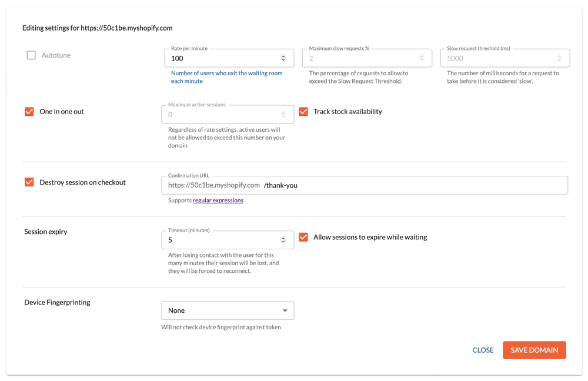Click Maximum active sessions stepper arrows
Image resolution: width=588 pixels, height=381 pixels.
[283, 115]
